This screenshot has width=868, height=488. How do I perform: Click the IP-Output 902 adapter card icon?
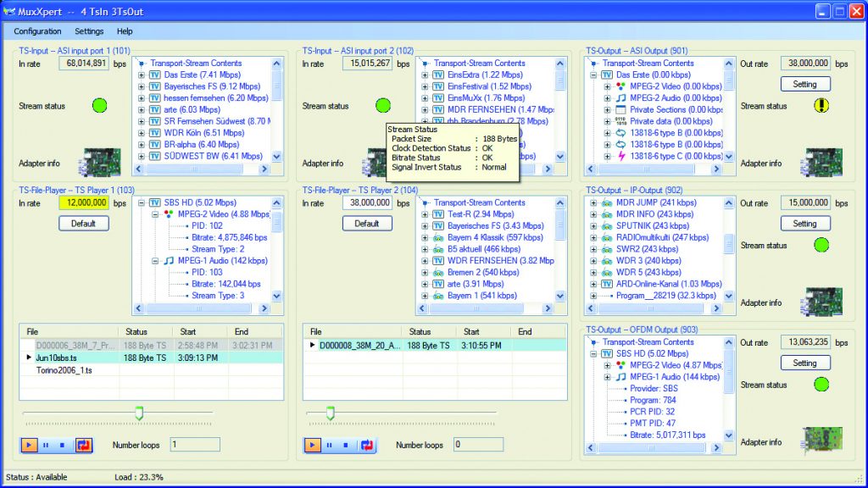pyautogui.click(x=821, y=302)
